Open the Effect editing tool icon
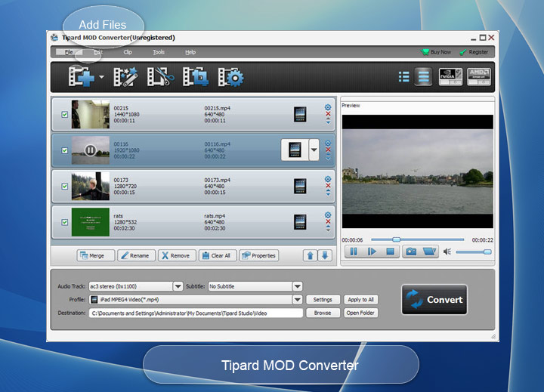The height and width of the screenshot is (392, 544). [x=125, y=77]
